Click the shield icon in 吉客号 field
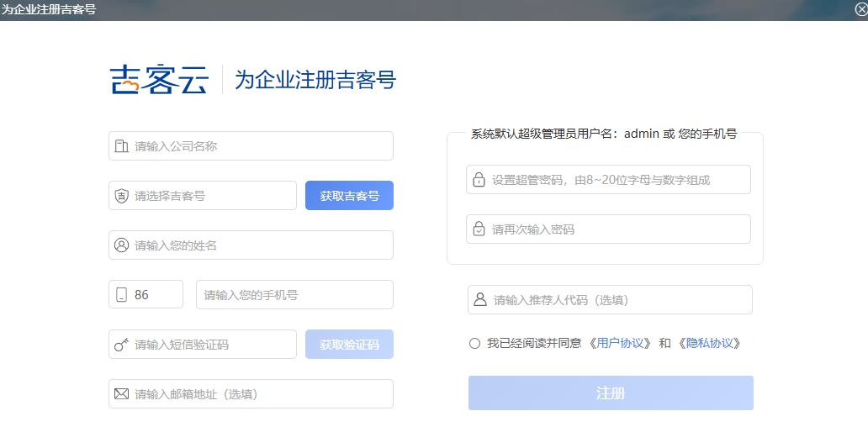 click(121, 196)
